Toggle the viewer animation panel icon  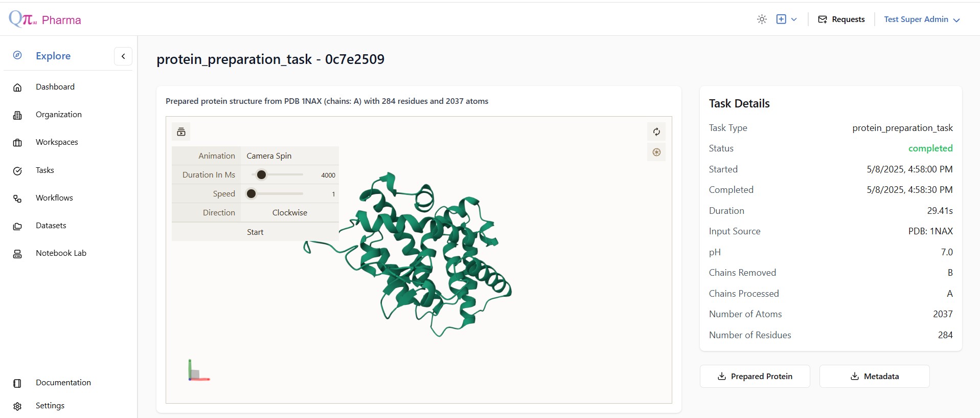(x=181, y=132)
